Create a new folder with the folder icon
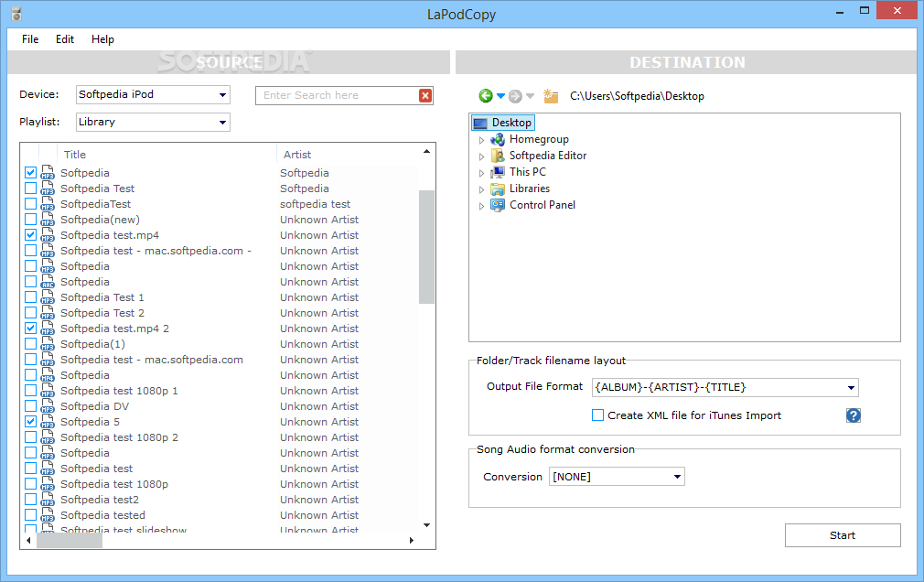The image size is (924, 582). (551, 96)
